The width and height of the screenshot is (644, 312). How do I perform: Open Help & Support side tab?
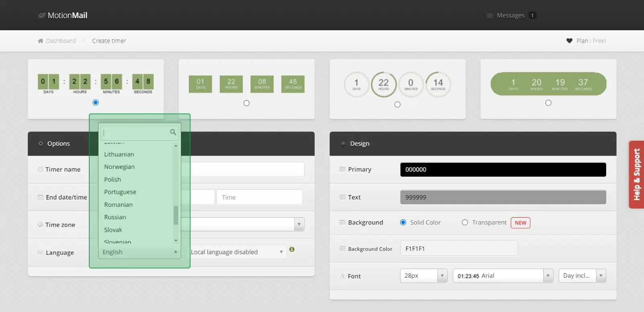pyautogui.click(x=636, y=175)
